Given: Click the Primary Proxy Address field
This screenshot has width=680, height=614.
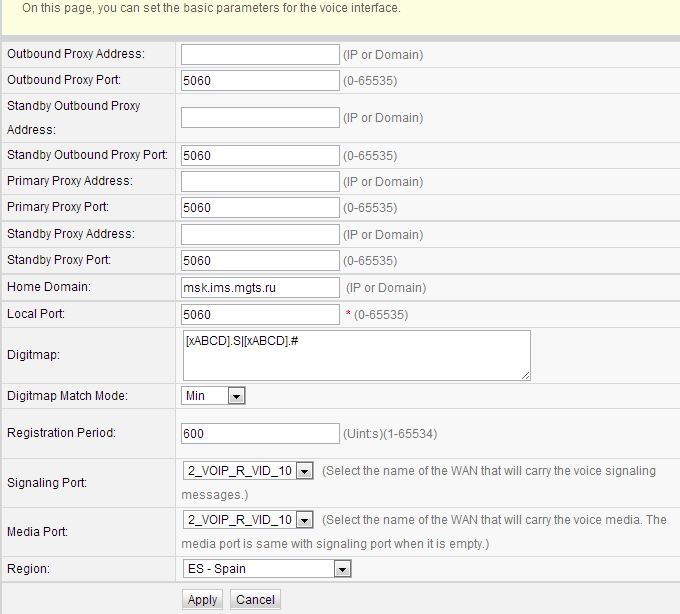Looking at the screenshot, I should [x=260, y=181].
